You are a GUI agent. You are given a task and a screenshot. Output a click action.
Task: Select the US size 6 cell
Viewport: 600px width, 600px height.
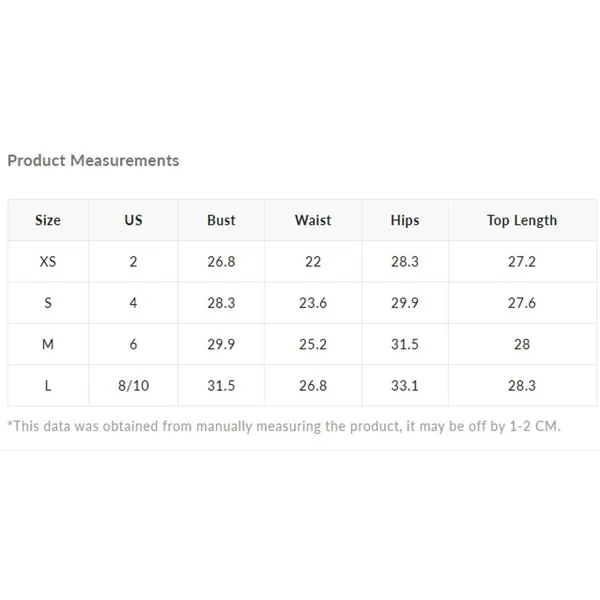tap(133, 344)
